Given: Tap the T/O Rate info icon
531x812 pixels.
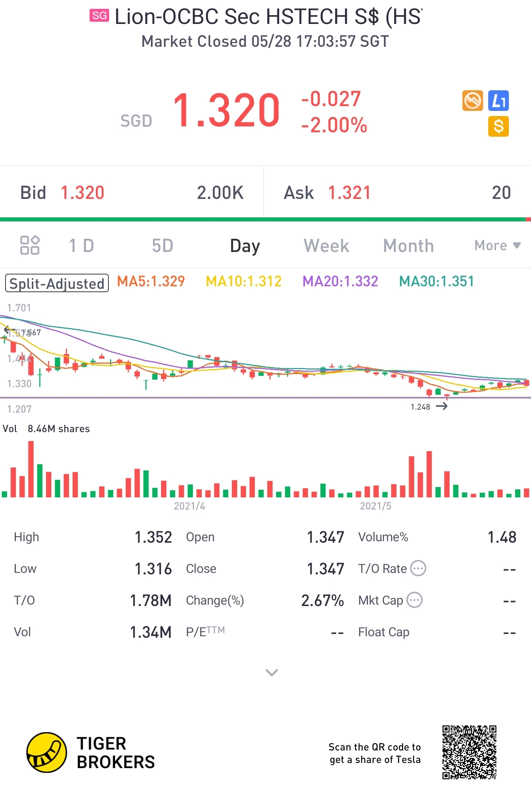Looking at the screenshot, I should [419, 568].
